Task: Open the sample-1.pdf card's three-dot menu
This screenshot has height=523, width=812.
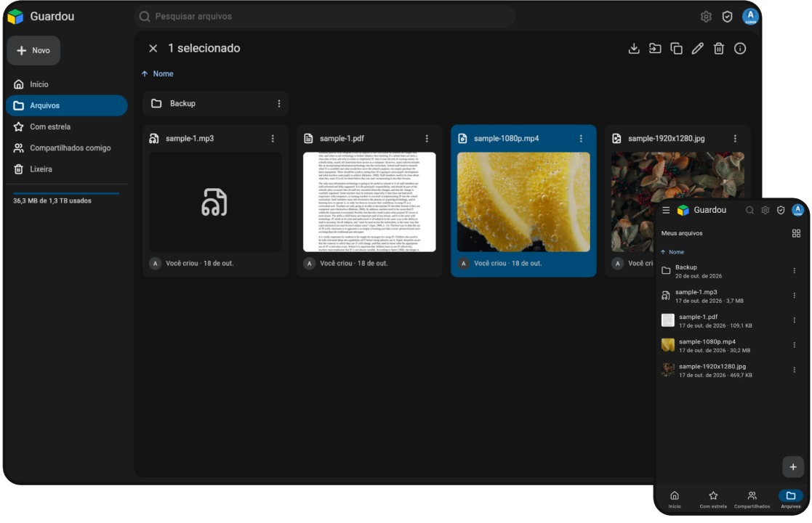Action: 427,139
